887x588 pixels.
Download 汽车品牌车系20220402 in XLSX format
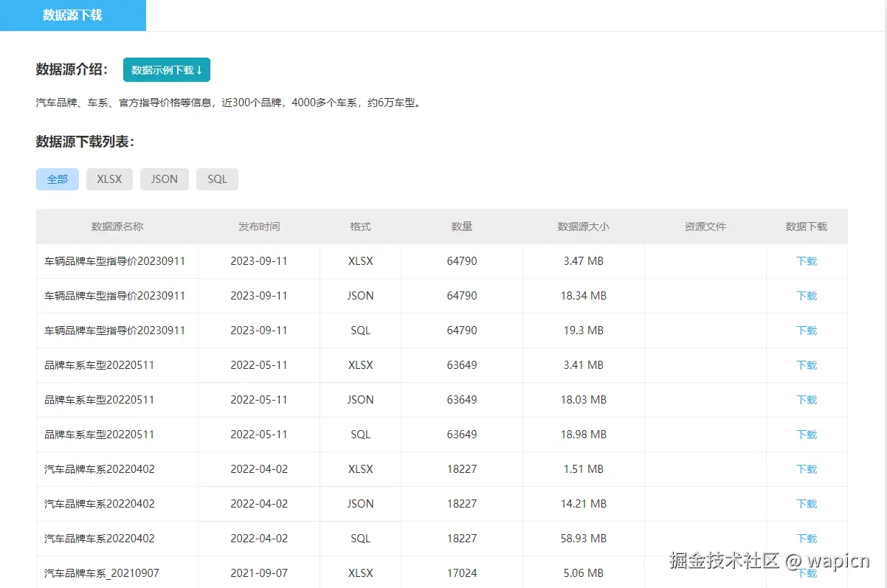(x=806, y=469)
